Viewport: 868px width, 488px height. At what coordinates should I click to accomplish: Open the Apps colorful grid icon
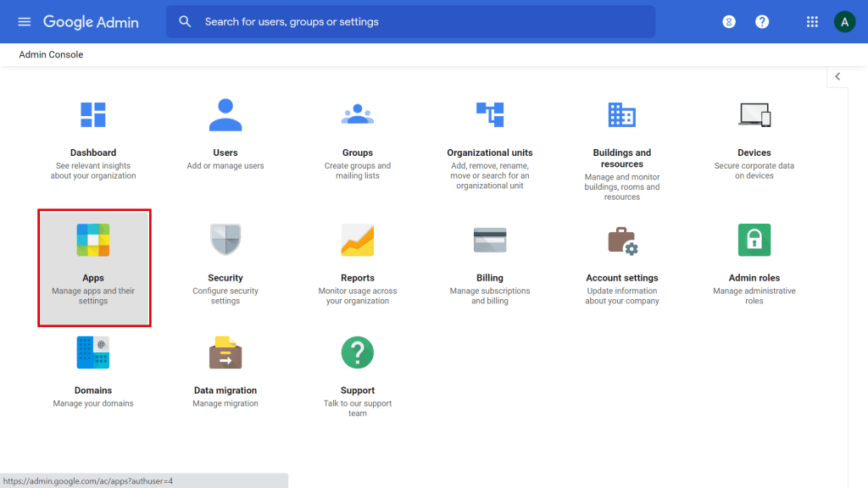click(93, 240)
